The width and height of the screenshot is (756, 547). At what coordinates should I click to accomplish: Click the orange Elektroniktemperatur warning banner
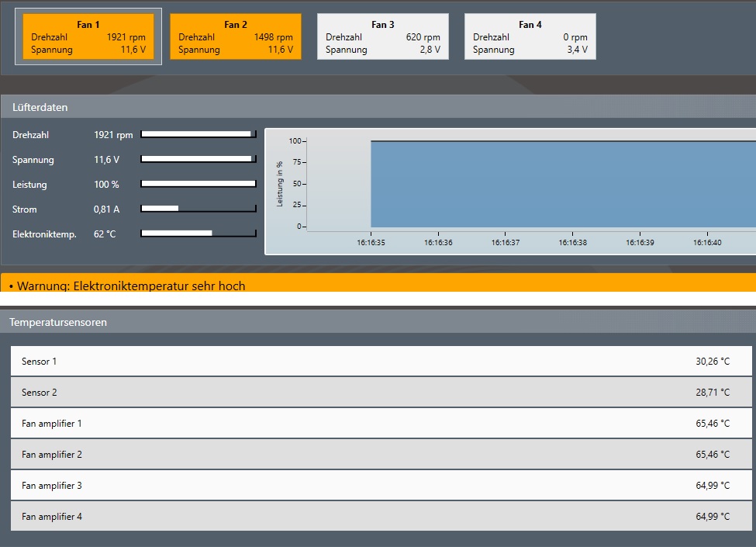pyautogui.click(x=378, y=283)
